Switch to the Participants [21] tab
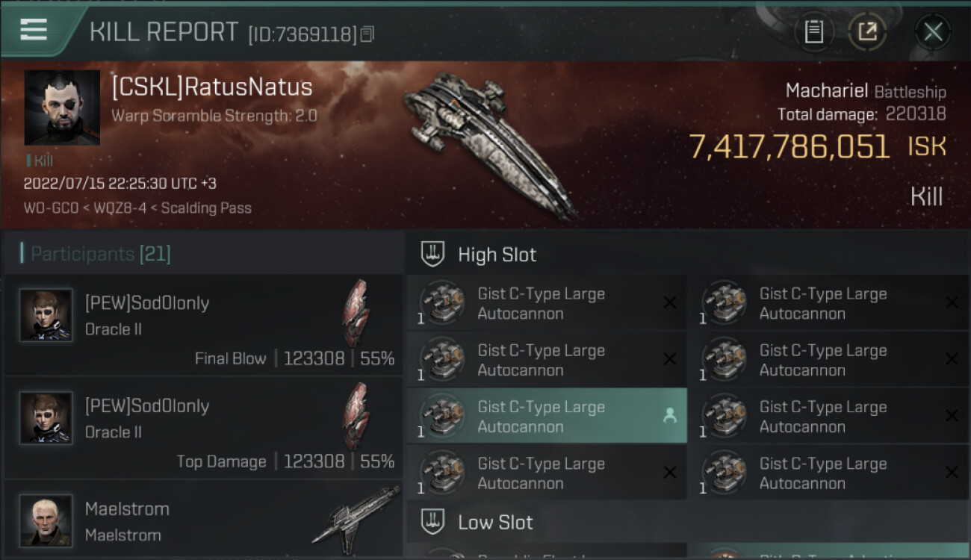Image resolution: width=971 pixels, height=560 pixels. [100, 254]
